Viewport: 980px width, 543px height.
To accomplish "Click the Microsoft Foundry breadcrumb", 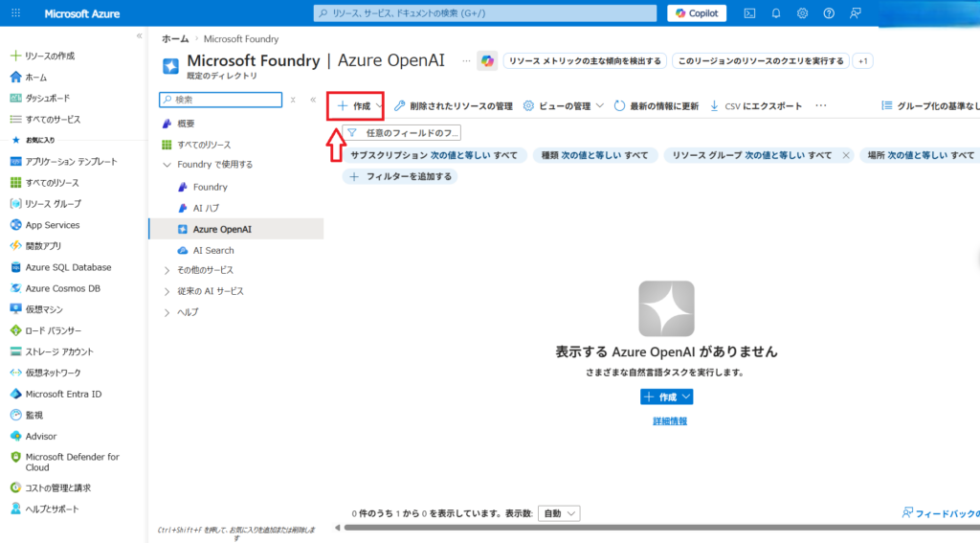I will coord(240,38).
